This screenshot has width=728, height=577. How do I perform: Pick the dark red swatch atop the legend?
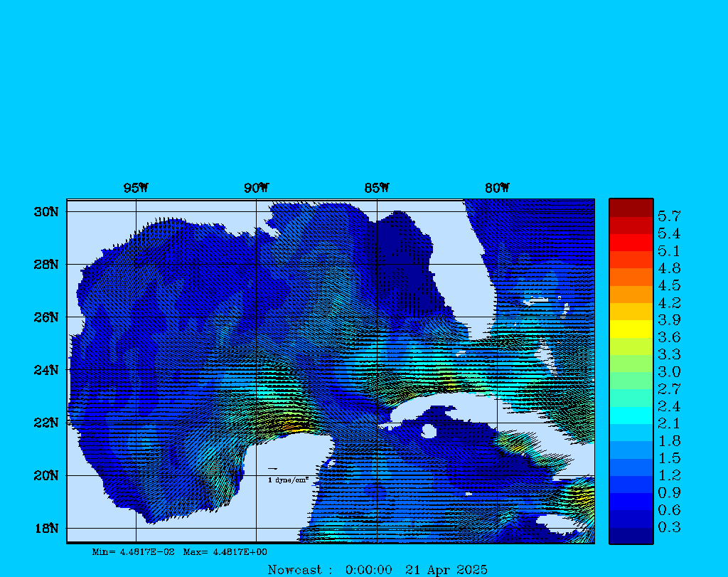click(631, 207)
